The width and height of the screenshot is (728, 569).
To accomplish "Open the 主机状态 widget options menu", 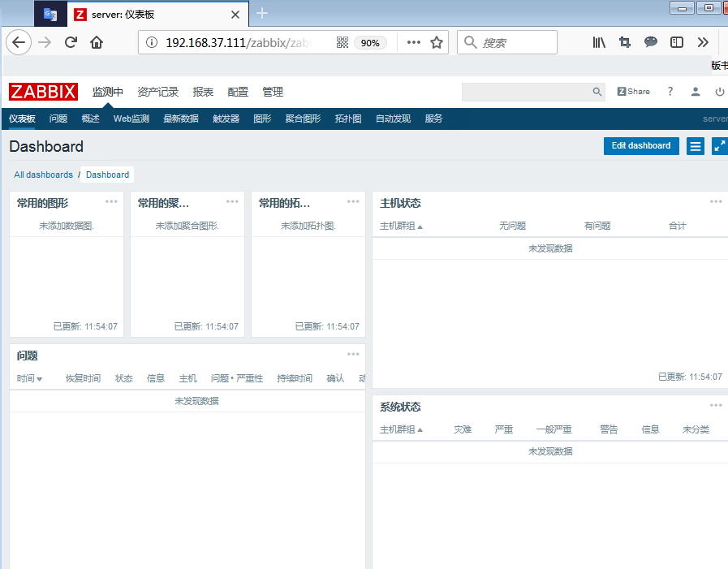I will point(716,202).
